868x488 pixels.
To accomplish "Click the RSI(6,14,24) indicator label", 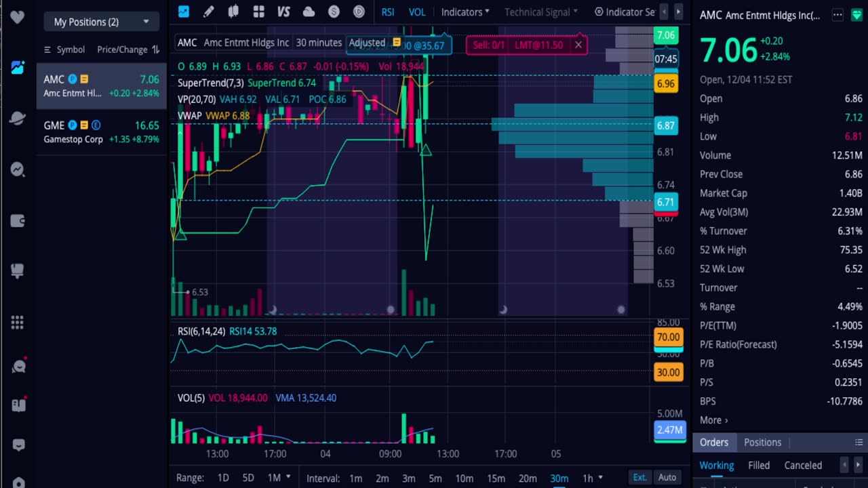I will coord(201,331).
